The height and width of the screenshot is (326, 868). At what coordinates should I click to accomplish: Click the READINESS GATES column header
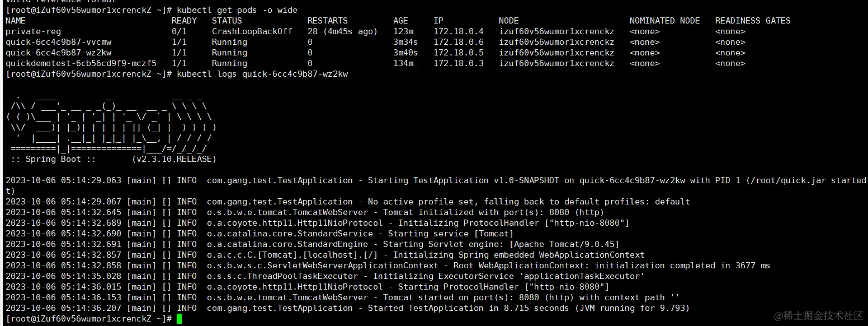coord(753,21)
